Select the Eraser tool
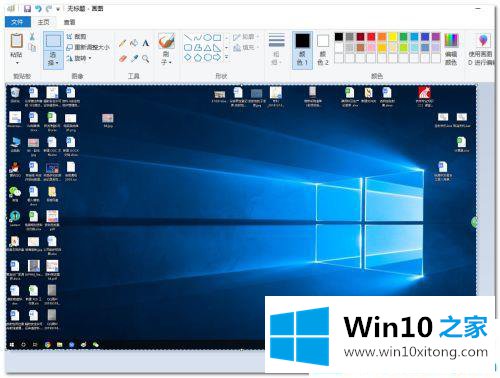 [x=122, y=59]
